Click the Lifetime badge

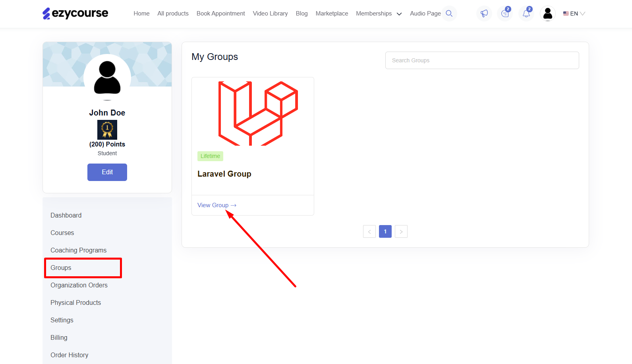tap(210, 156)
